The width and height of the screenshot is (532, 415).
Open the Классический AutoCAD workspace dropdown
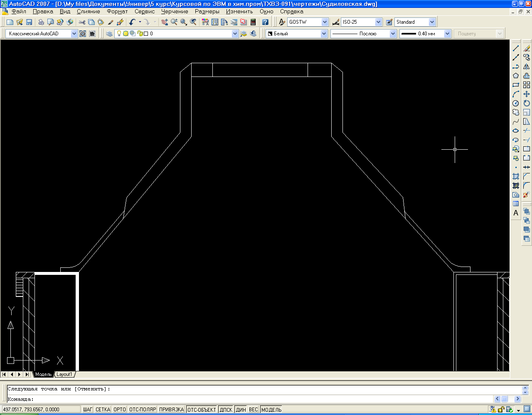(x=74, y=34)
